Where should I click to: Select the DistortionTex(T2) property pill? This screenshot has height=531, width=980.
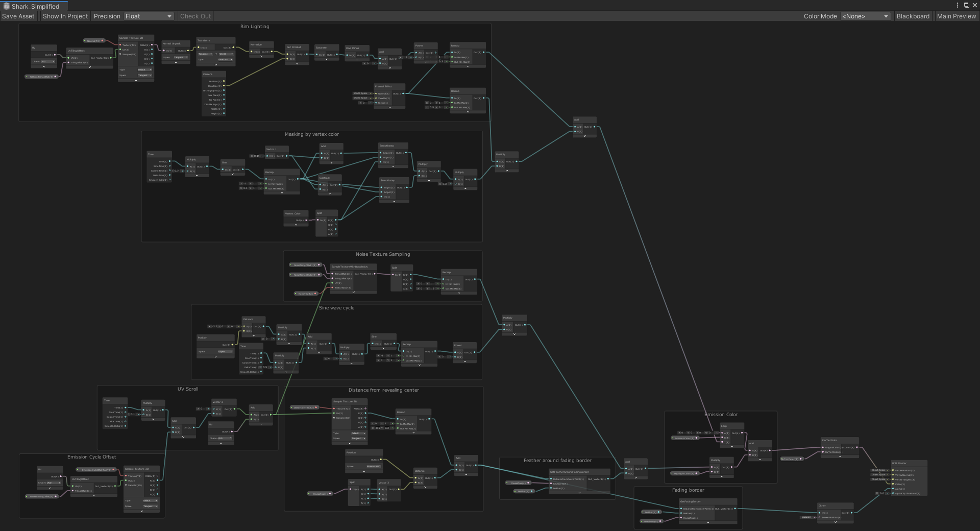[x=305, y=407]
